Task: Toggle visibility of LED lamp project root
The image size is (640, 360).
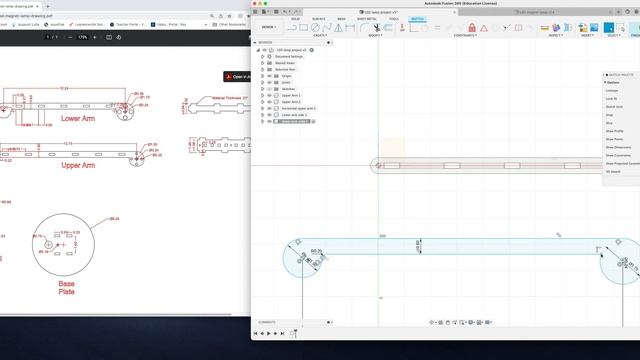Action: [x=264, y=50]
